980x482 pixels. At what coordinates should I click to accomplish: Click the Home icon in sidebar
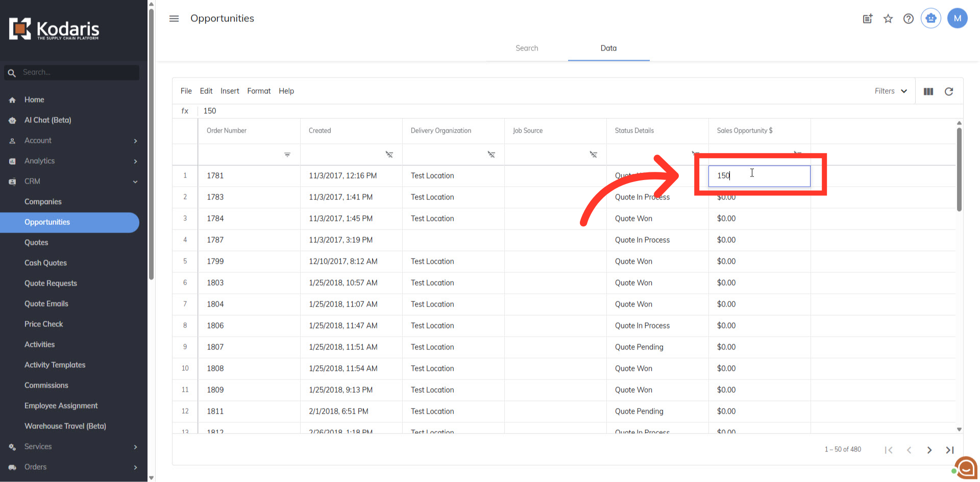12,100
